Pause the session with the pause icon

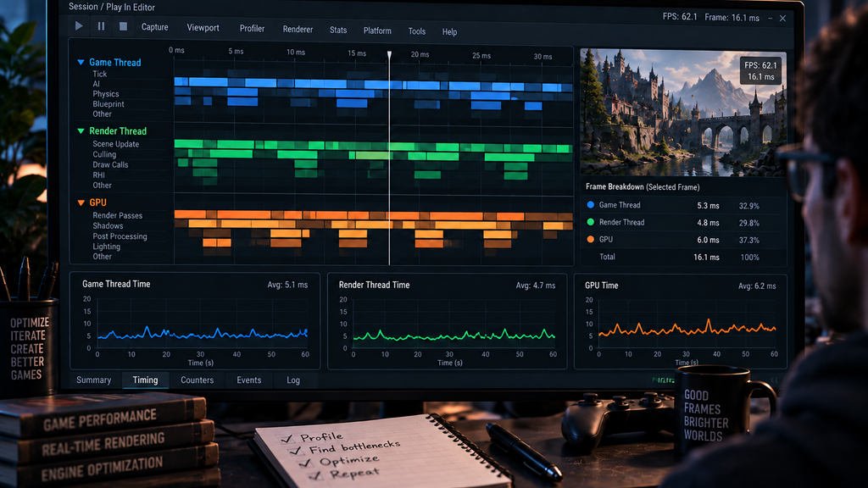(101, 26)
